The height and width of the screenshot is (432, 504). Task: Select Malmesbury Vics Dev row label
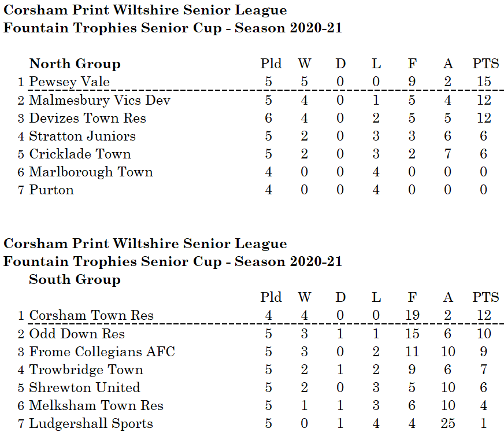coord(99,100)
